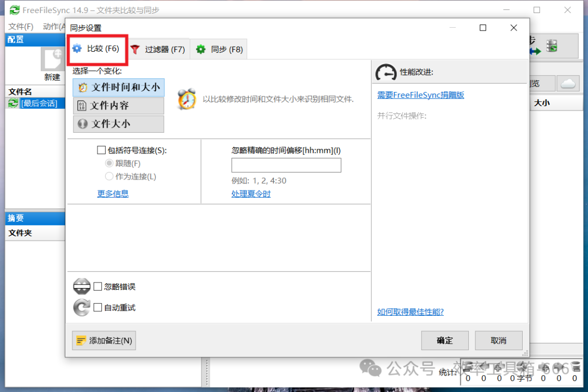
Task: Click the sync database icon in main window
Action: [x=552, y=46]
